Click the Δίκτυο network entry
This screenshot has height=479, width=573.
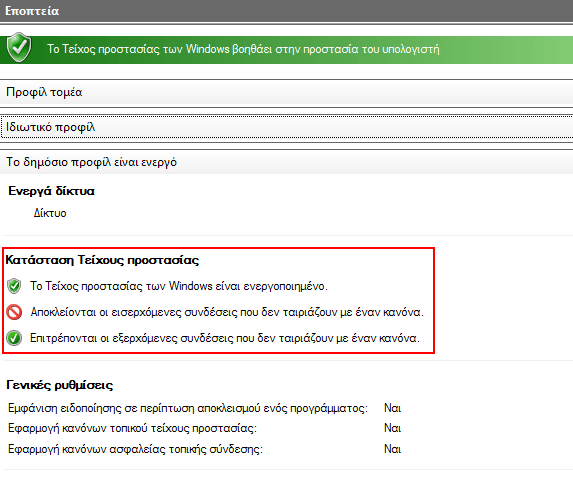50,213
